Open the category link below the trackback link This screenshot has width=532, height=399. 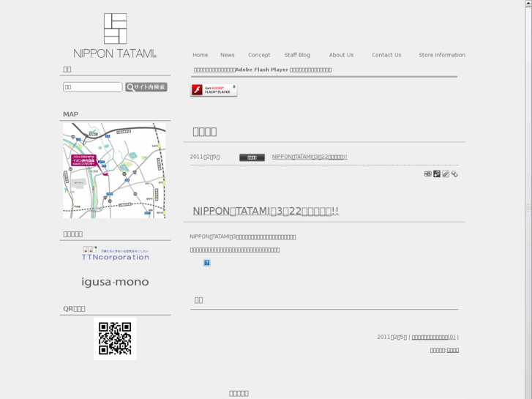[x=453, y=351]
